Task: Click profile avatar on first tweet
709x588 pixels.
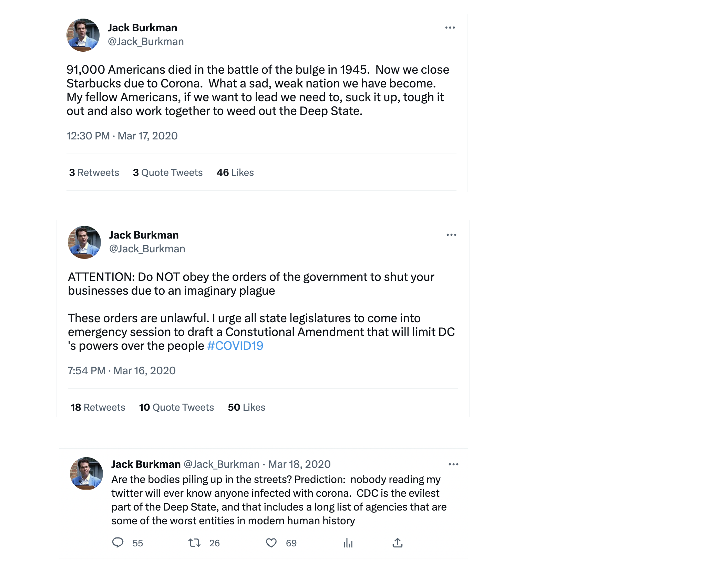Action: click(x=83, y=35)
